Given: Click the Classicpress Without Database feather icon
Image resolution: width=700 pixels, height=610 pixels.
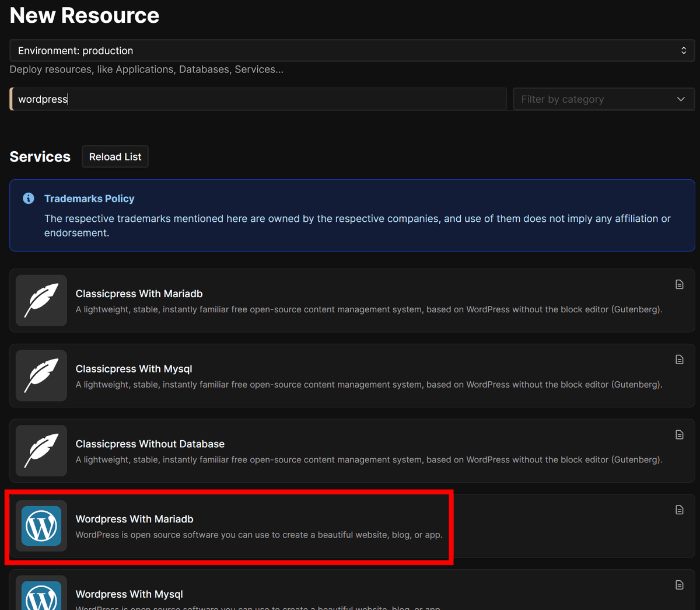Looking at the screenshot, I should click(41, 451).
